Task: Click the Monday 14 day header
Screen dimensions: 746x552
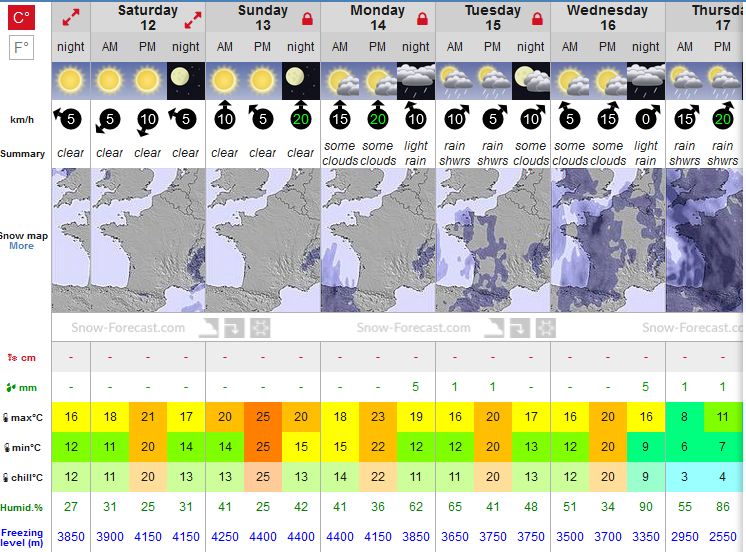Action: [378, 18]
